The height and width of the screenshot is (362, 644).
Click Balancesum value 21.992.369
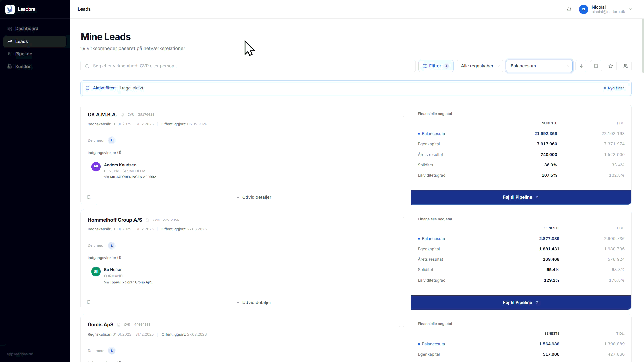[546, 134]
